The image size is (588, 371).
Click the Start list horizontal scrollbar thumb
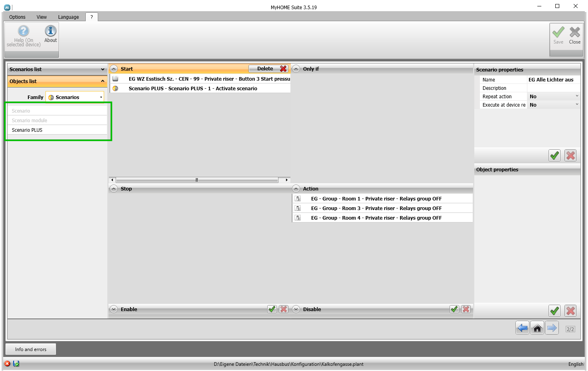pos(197,180)
